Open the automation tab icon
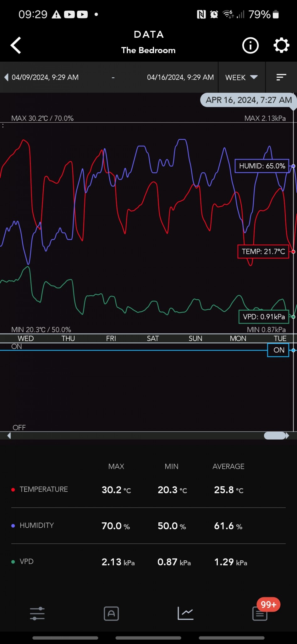 point(111,613)
